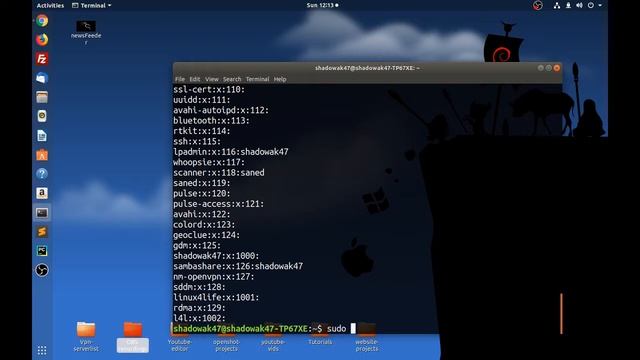Open the Files manager in the dock
This screenshot has width=640, height=360.
pyautogui.click(x=42, y=97)
